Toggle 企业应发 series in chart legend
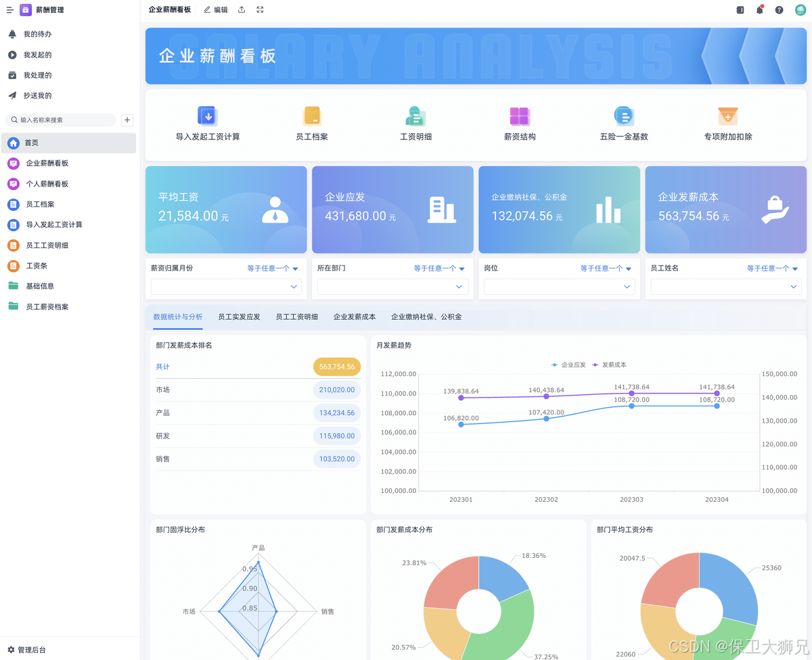Screen dimensions: 812x660 pos(568,364)
